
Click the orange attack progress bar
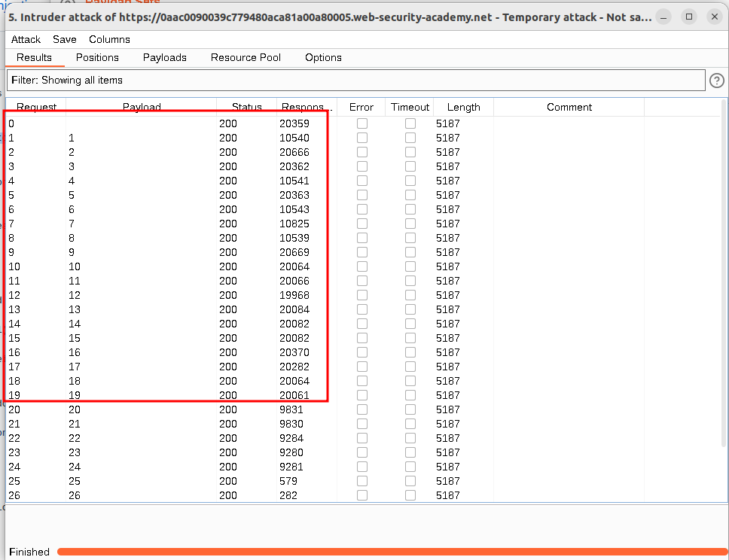(392, 552)
